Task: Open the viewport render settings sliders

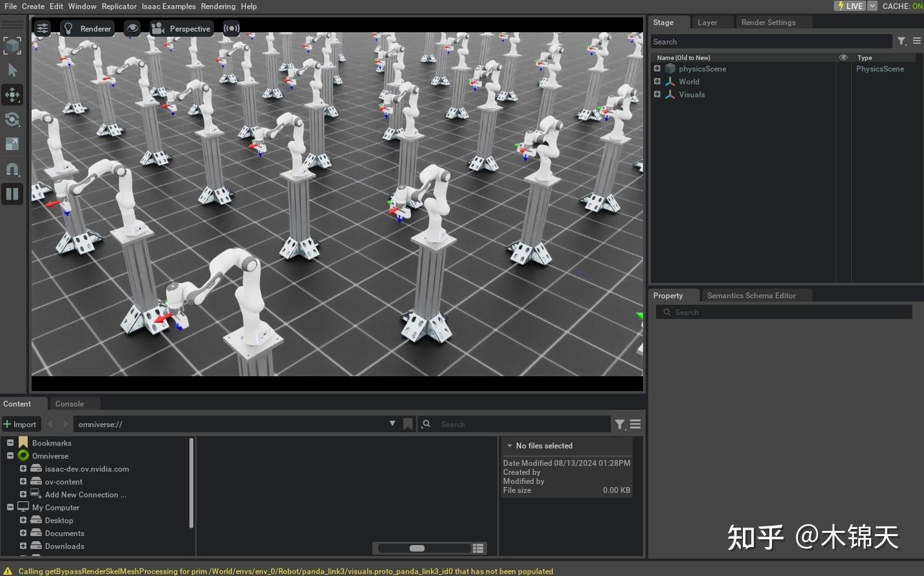Action: coord(42,28)
